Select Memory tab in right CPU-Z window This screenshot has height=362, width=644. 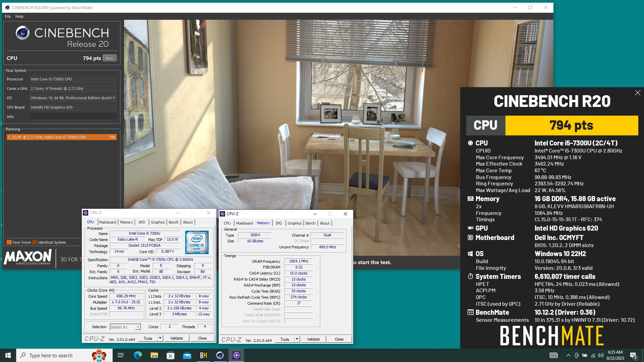263,223
